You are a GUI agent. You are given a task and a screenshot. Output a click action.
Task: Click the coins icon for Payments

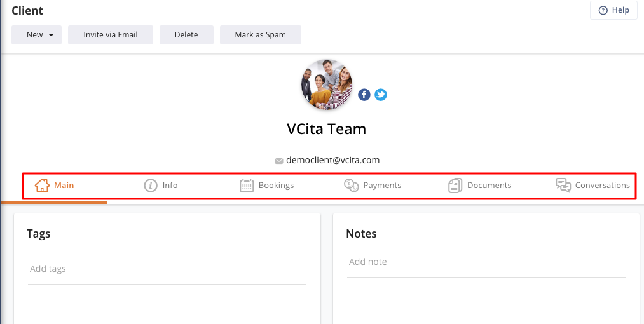coord(351,186)
